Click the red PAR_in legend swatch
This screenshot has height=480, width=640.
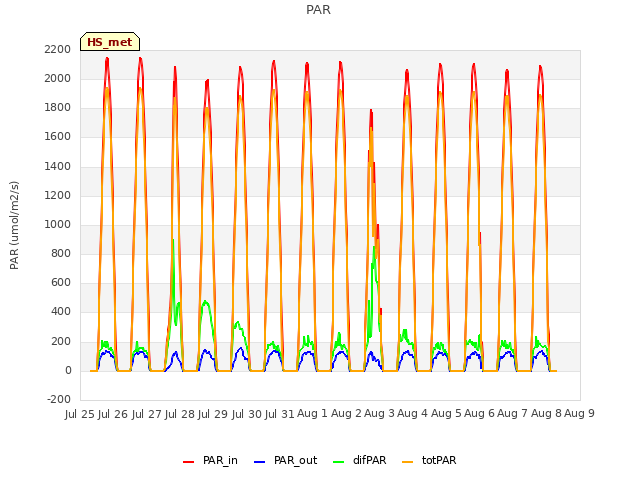coord(188,462)
